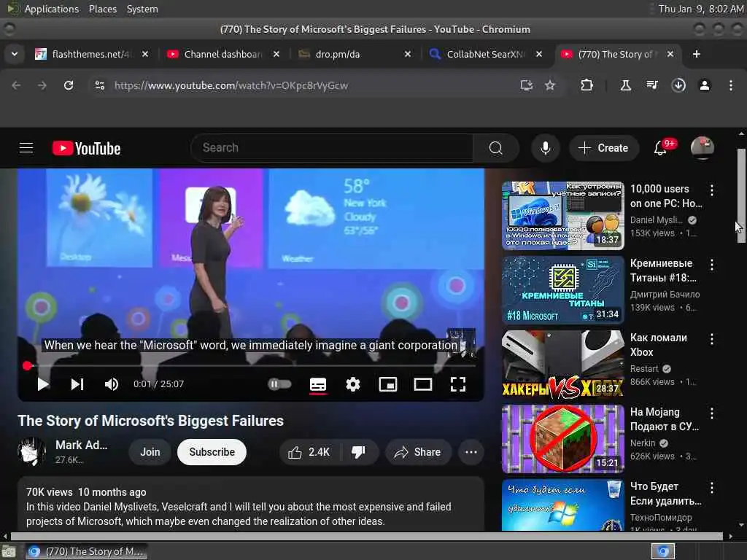Open the Хакеры VS Xbox thumbnail
747x560 pixels.
click(x=562, y=365)
